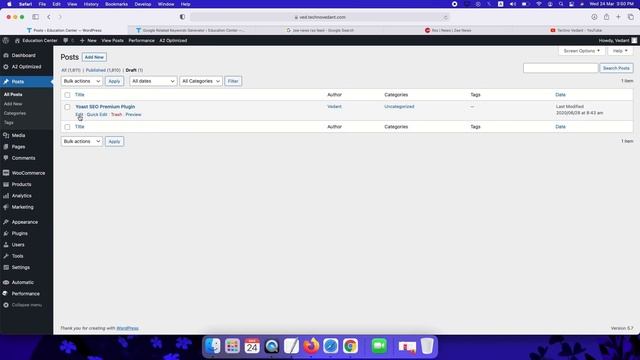Open the All Categories dropdown
This screenshot has width=640, height=360.
(x=201, y=81)
